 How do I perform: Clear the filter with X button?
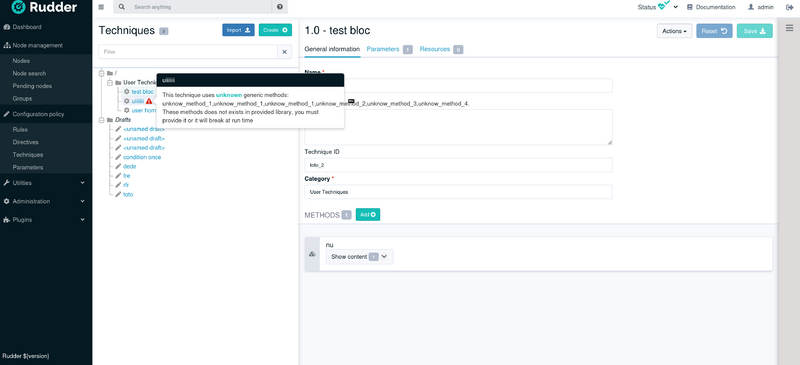[x=285, y=52]
